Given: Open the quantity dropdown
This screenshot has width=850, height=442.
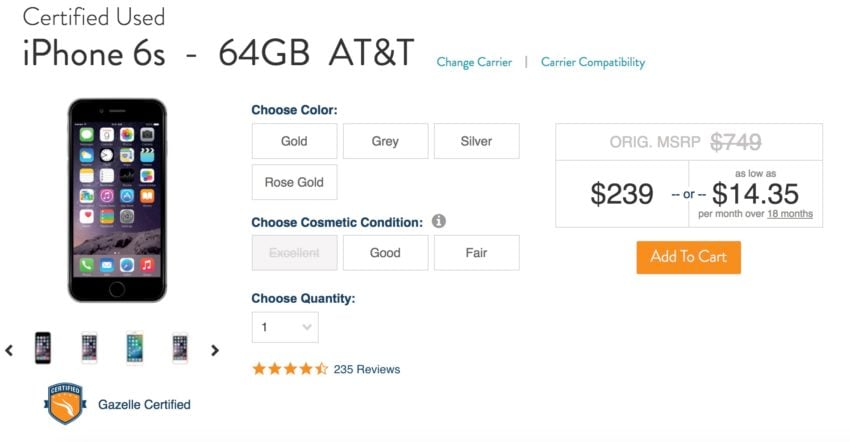Looking at the screenshot, I should [285, 327].
